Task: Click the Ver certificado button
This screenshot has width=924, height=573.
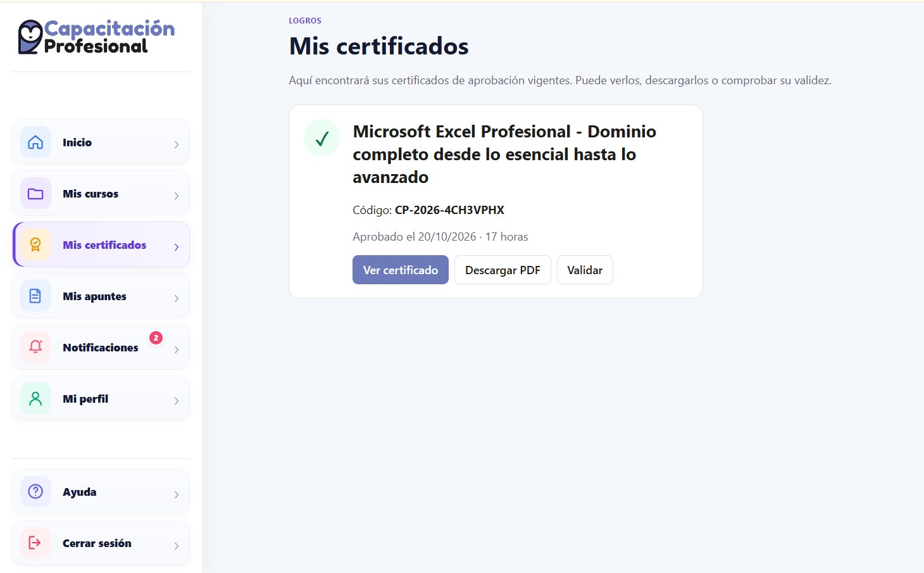Action: (400, 270)
